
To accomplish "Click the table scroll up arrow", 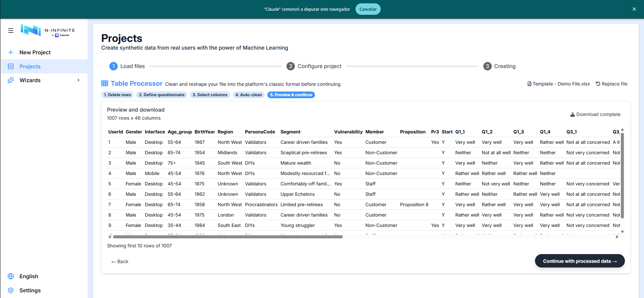I will pos(622,130).
